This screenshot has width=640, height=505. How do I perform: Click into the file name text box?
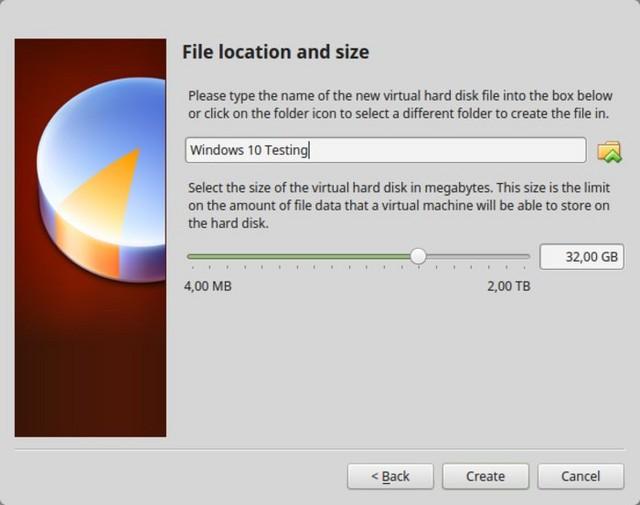tap(450, 151)
